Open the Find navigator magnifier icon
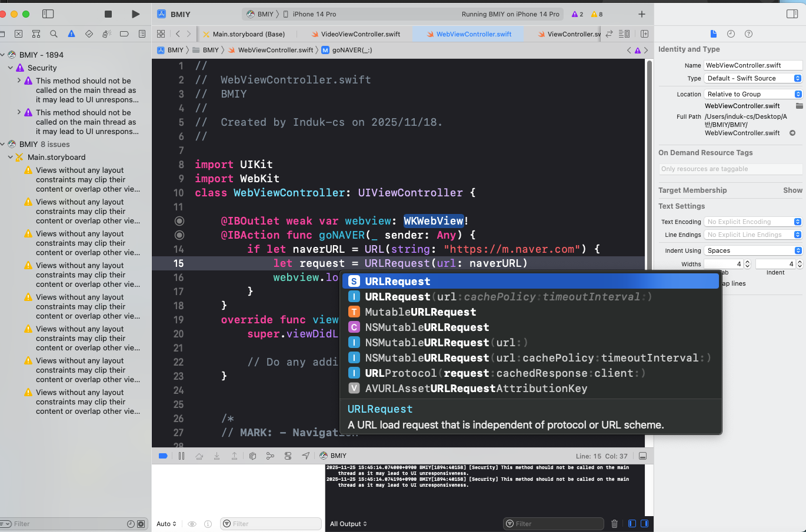Screen dimensions: 806x532 coord(54,34)
